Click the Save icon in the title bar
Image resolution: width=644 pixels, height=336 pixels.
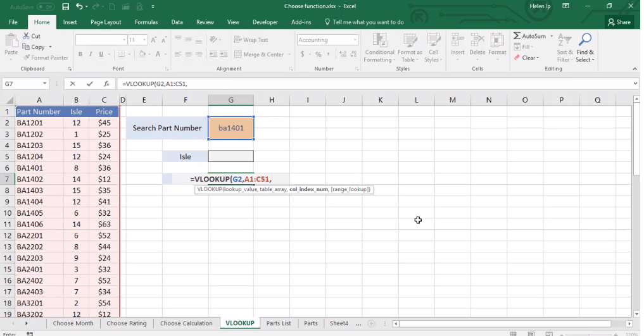click(66, 6)
